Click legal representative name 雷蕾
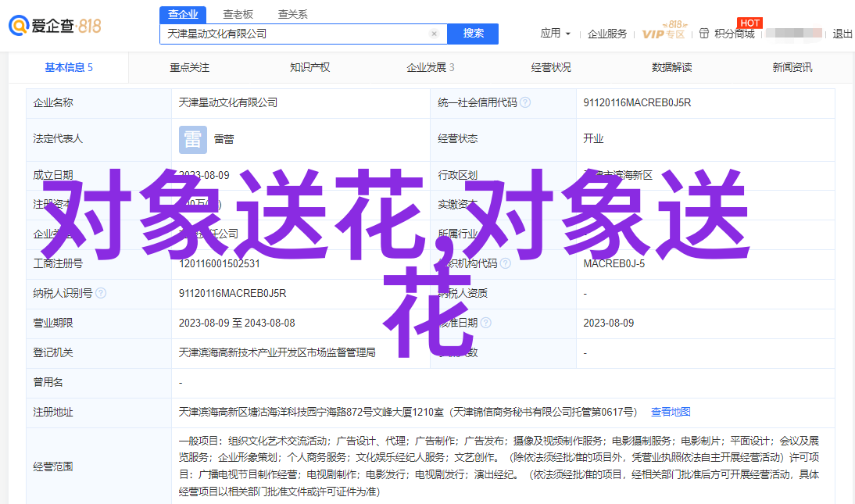The width and height of the screenshot is (855, 504). click(x=224, y=139)
